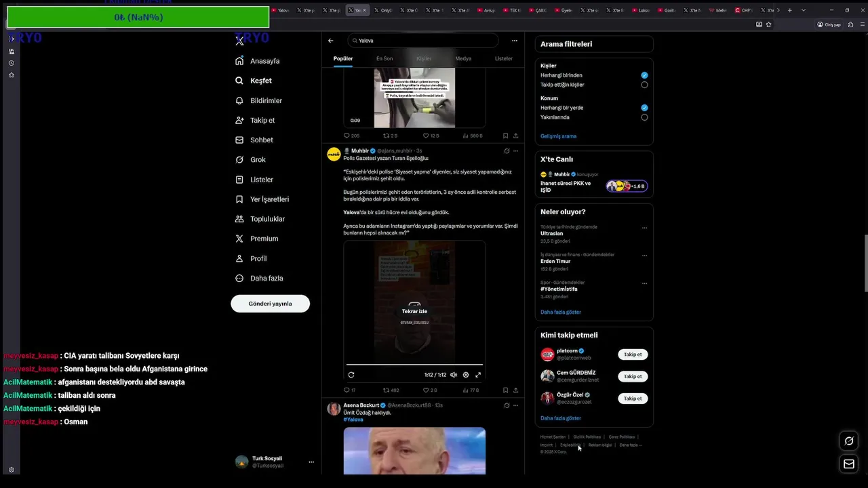Viewport: 868px width, 488px height.
Task: Open Listeler in sidebar
Action: point(254,180)
